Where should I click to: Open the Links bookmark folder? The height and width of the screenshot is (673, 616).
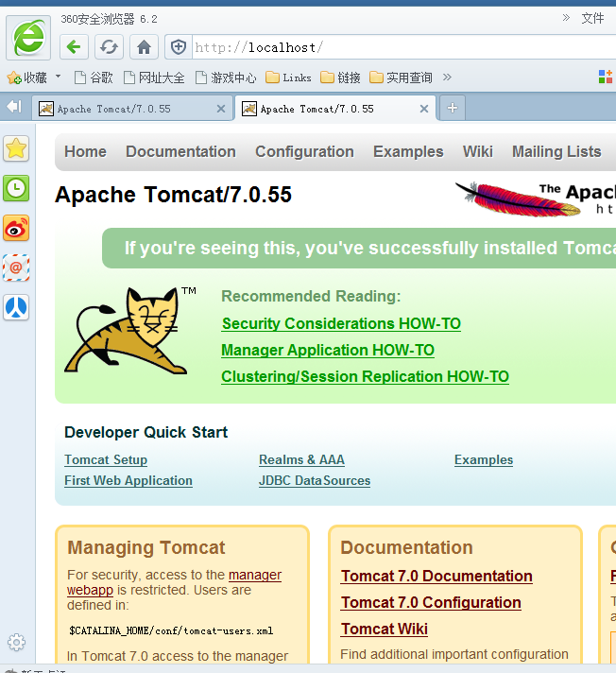[288, 78]
